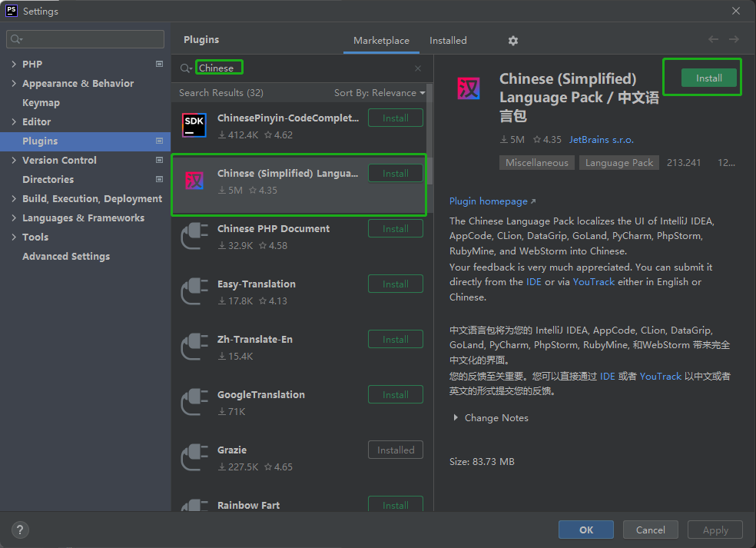Install ChinesePinyin-CodeCompletion plugin
The width and height of the screenshot is (756, 548).
point(396,118)
